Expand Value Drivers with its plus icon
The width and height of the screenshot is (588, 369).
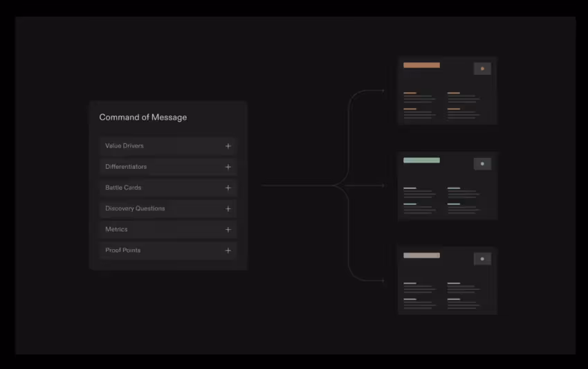click(228, 146)
